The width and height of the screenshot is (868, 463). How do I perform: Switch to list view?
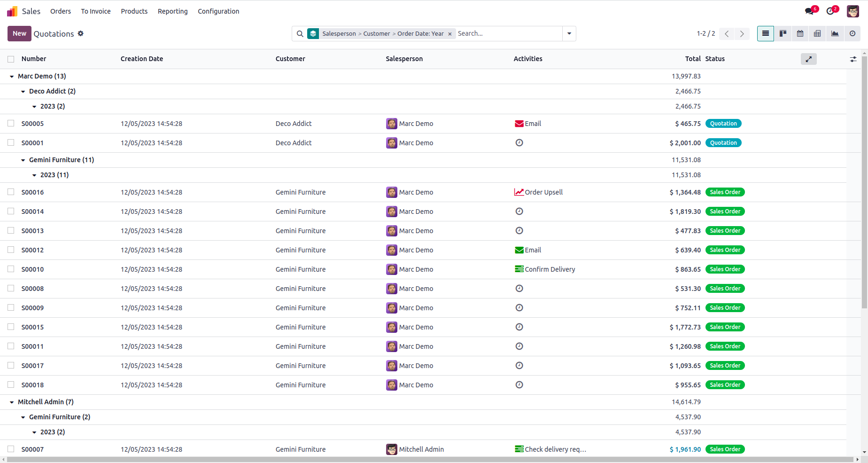(766, 33)
